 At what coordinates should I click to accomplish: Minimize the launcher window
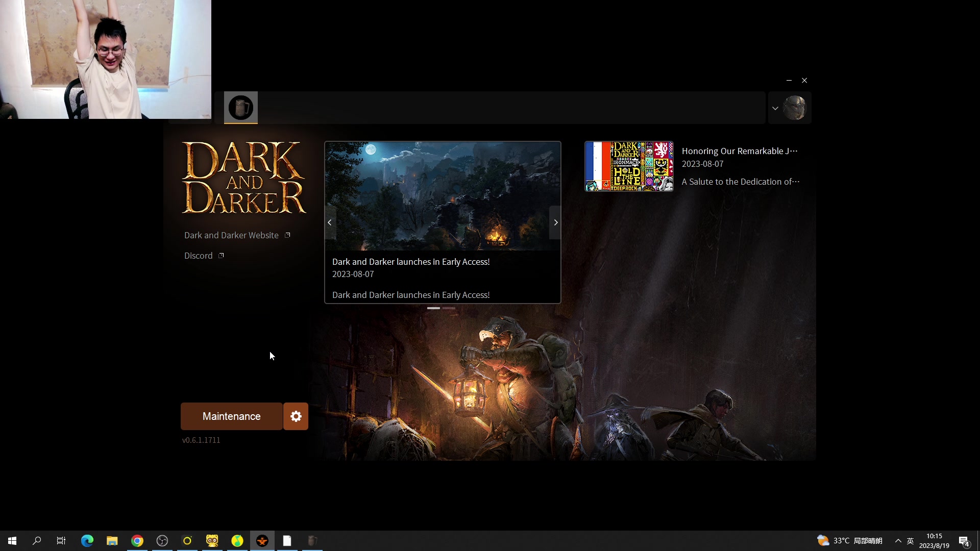tap(789, 81)
